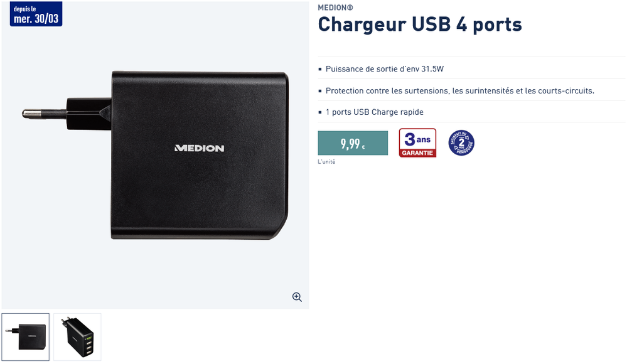
Task: Select the angled four-port charger thumbnail
Action: (77, 337)
